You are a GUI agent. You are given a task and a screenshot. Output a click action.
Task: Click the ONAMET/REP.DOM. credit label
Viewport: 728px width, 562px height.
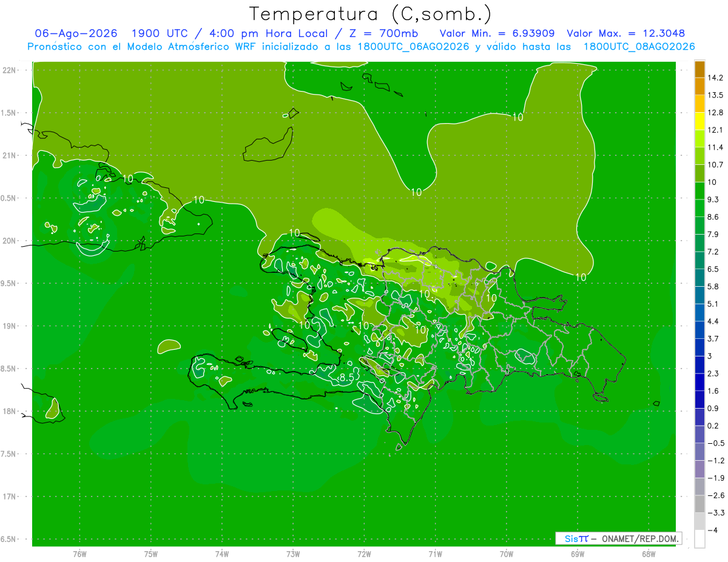coord(641,538)
